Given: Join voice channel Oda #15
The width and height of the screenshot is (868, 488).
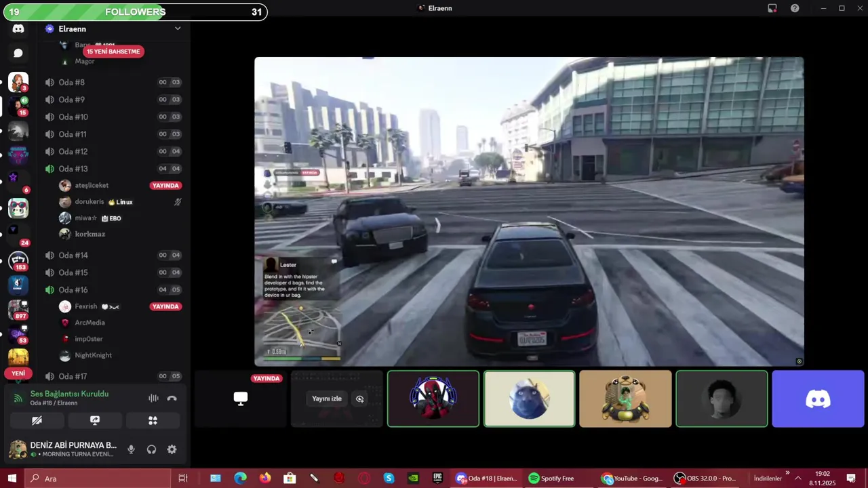Looking at the screenshot, I should pos(113,272).
